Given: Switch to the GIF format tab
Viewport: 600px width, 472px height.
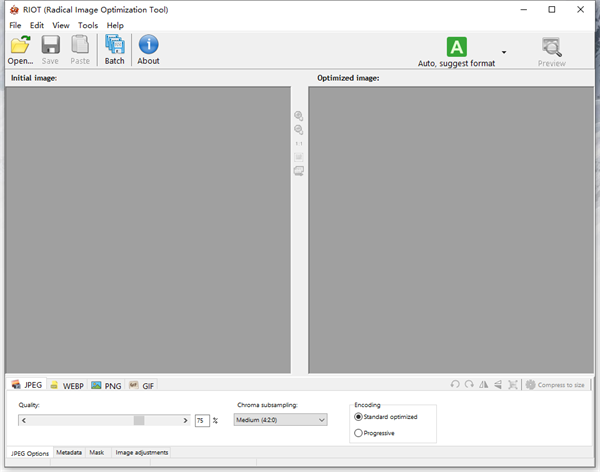Looking at the screenshot, I should coord(142,385).
